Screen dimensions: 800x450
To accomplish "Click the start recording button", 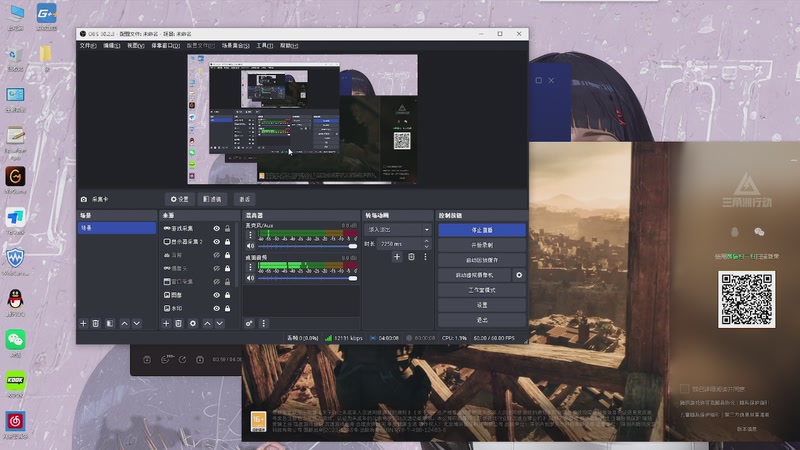I will coord(482,245).
